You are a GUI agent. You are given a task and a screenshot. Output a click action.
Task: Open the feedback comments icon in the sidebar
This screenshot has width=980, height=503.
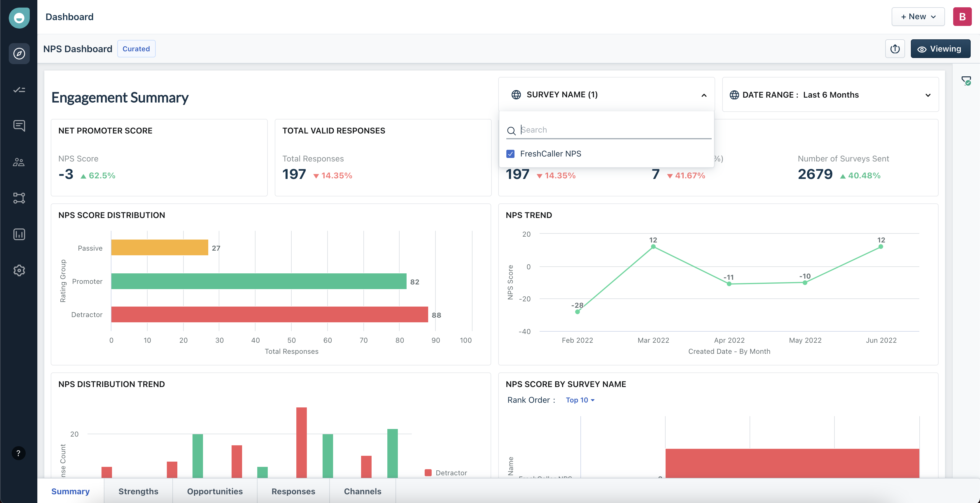click(x=19, y=126)
